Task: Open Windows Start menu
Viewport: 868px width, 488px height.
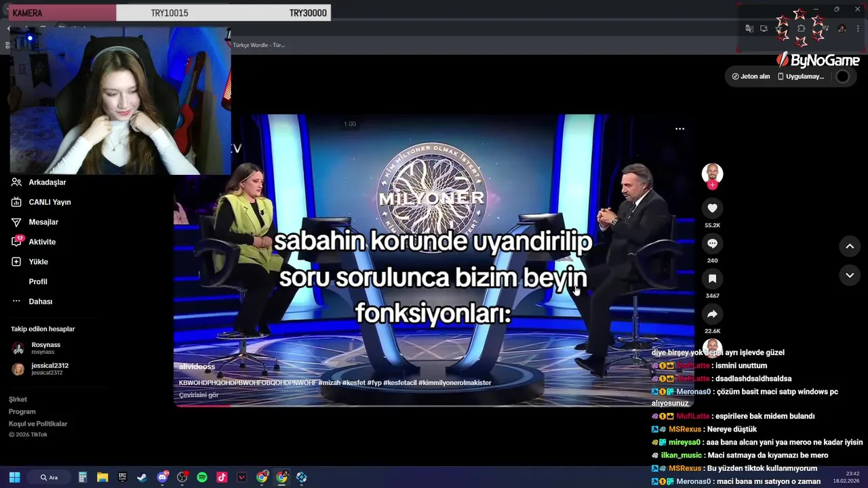Action: (x=14, y=477)
